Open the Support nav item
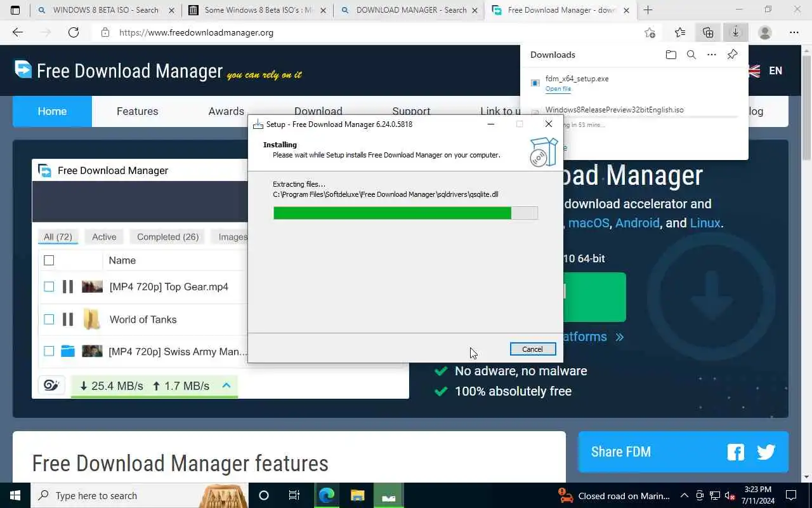812x508 pixels. click(411, 110)
